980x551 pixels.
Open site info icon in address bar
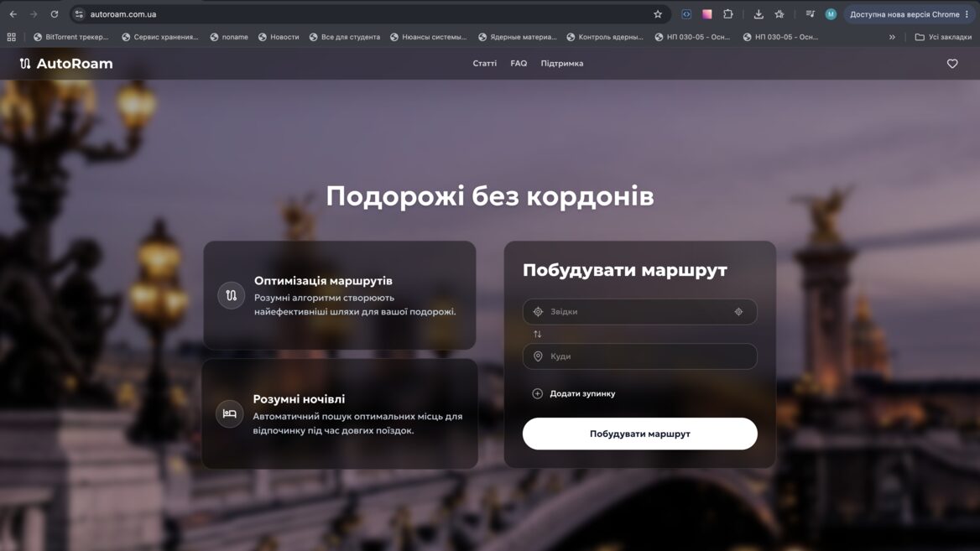(79, 13)
